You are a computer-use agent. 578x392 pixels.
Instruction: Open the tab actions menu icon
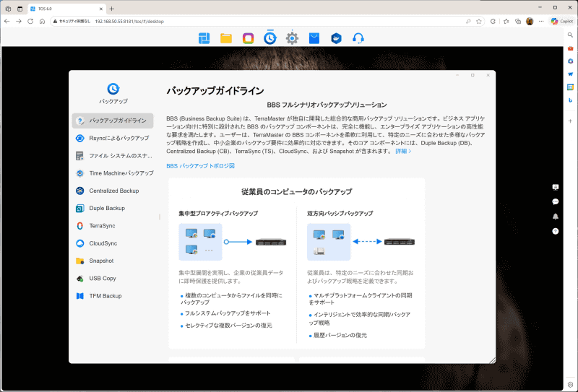[x=20, y=9]
